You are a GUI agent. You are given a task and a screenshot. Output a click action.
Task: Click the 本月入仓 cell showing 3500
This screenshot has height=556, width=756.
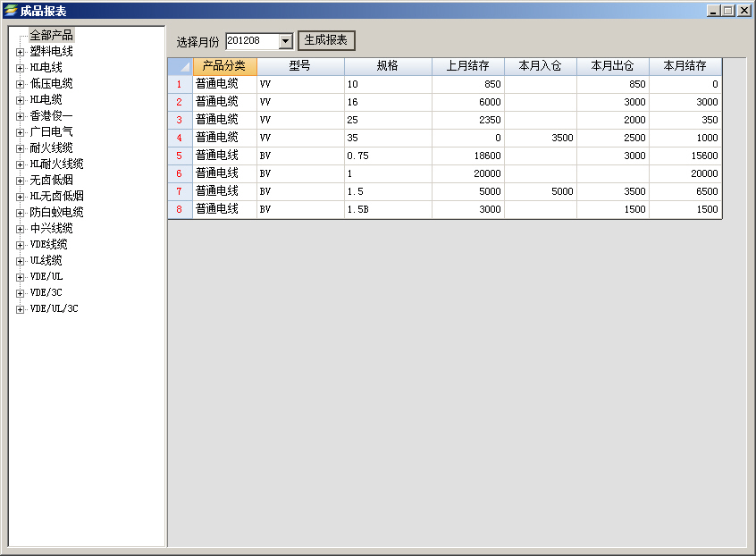coord(540,138)
